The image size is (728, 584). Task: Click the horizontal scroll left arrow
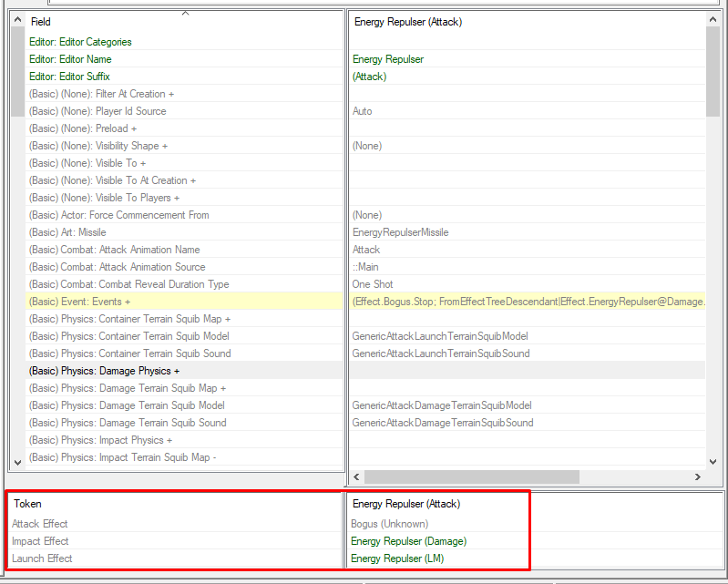coord(356,476)
